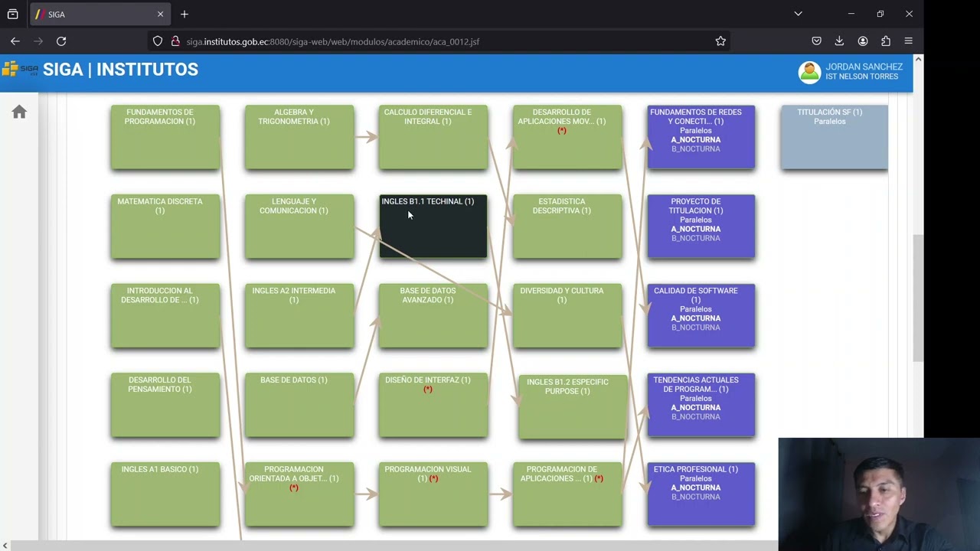Select the Matematica Discreta subject box
Viewport: 980px width, 551px height.
165,227
